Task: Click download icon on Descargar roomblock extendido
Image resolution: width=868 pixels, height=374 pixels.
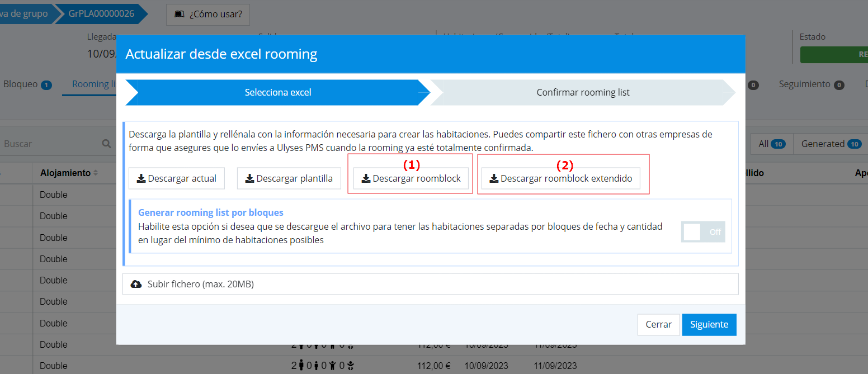Action: click(494, 179)
